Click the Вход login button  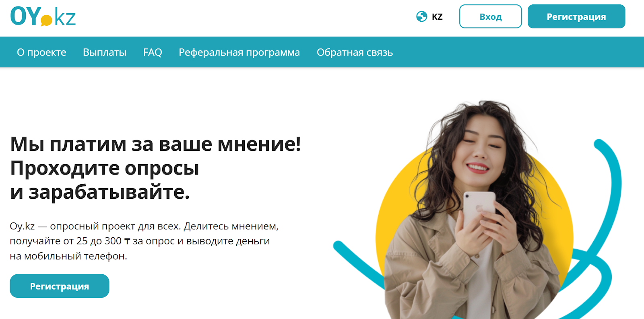pyautogui.click(x=490, y=16)
